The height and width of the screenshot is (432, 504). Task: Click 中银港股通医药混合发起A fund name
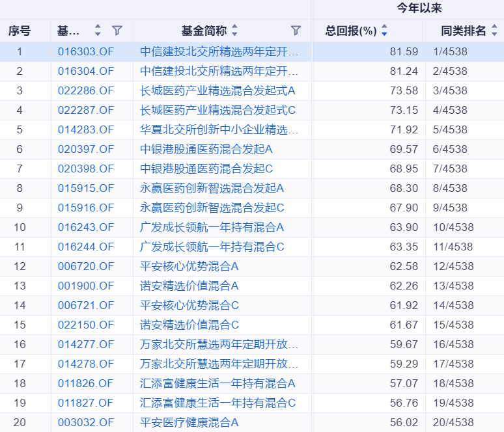coord(206,149)
